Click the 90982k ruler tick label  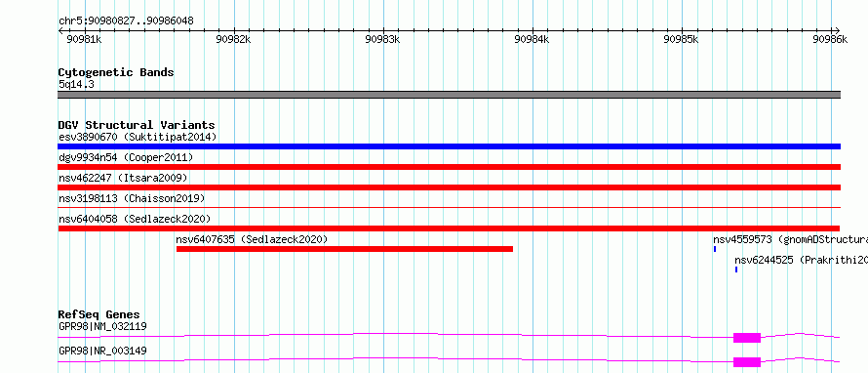point(234,39)
